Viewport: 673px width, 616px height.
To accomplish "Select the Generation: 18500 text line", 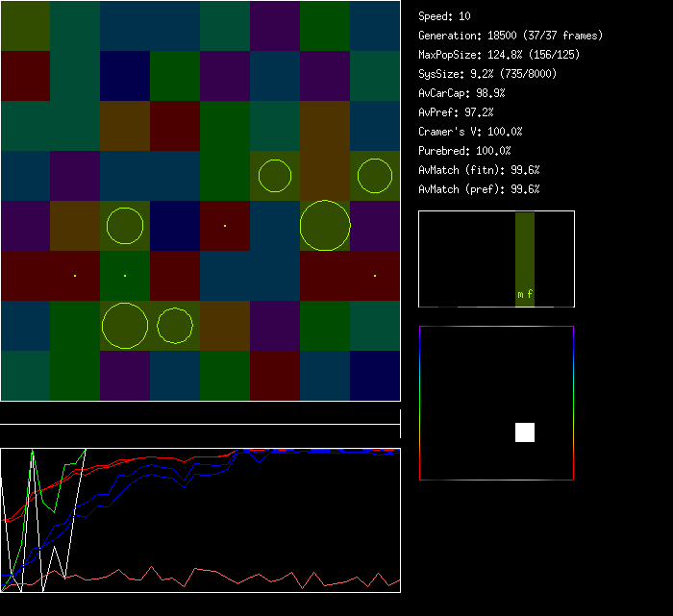I will pyautogui.click(x=511, y=36).
